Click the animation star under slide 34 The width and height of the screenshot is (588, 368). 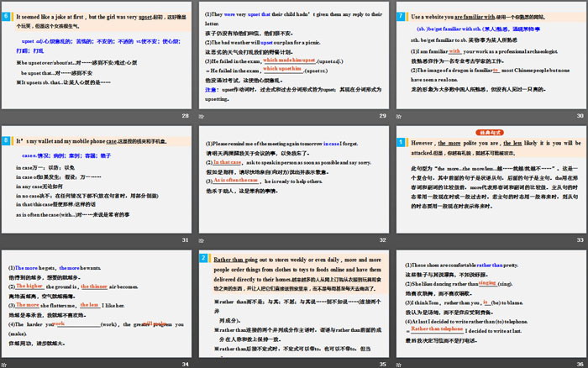pos(3,365)
